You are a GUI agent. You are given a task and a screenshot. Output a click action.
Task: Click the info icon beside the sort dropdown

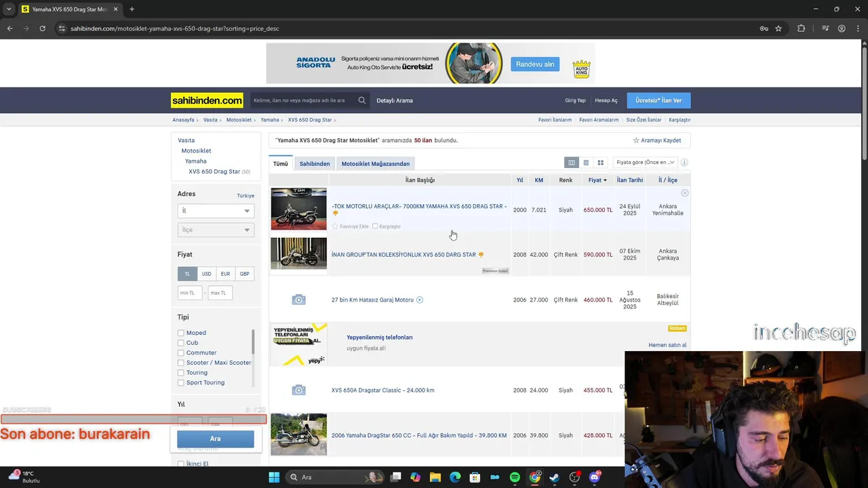pos(684,163)
